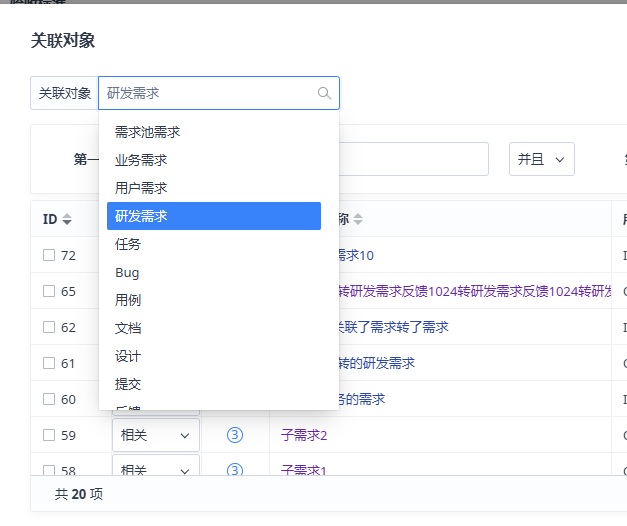Pick Bug from the object type list
This screenshot has width=627, height=526.
click(127, 272)
